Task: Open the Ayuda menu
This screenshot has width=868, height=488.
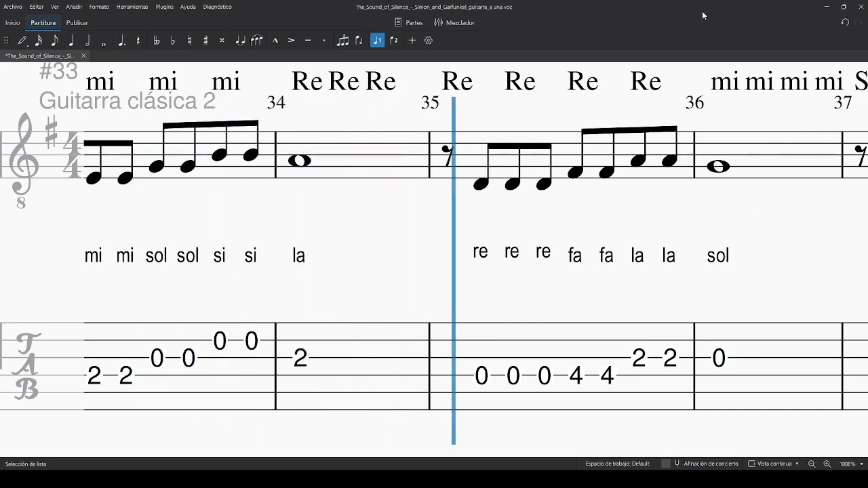Action: coord(188,7)
